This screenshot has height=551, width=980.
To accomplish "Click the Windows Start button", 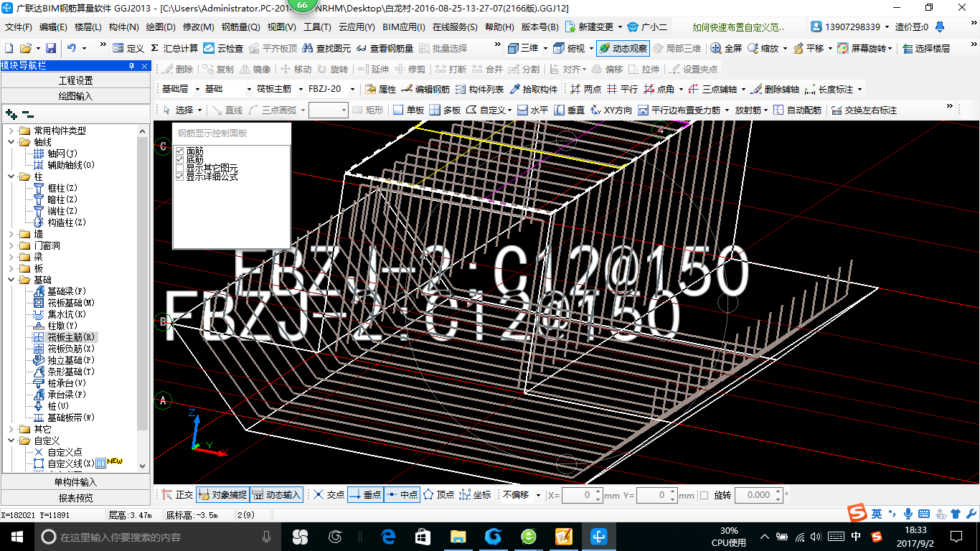I will [17, 536].
